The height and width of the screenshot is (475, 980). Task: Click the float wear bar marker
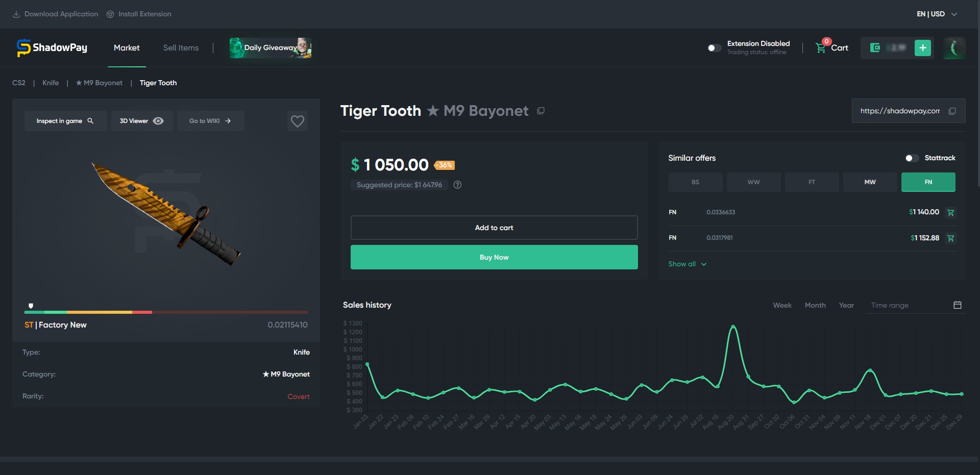[x=31, y=306]
